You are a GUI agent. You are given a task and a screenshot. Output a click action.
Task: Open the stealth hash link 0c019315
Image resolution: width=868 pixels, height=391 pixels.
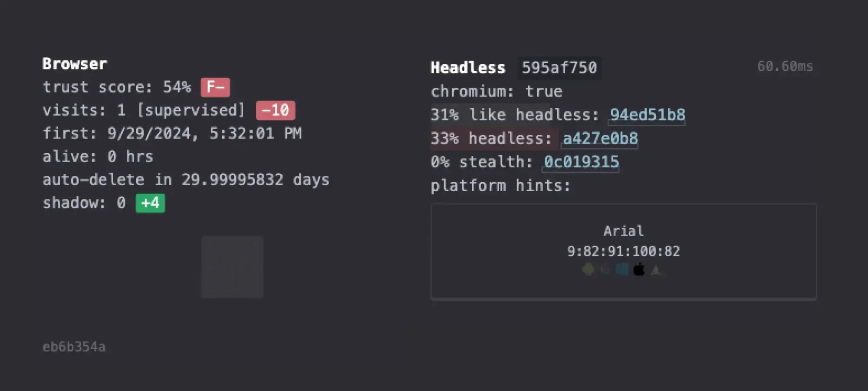(x=581, y=162)
